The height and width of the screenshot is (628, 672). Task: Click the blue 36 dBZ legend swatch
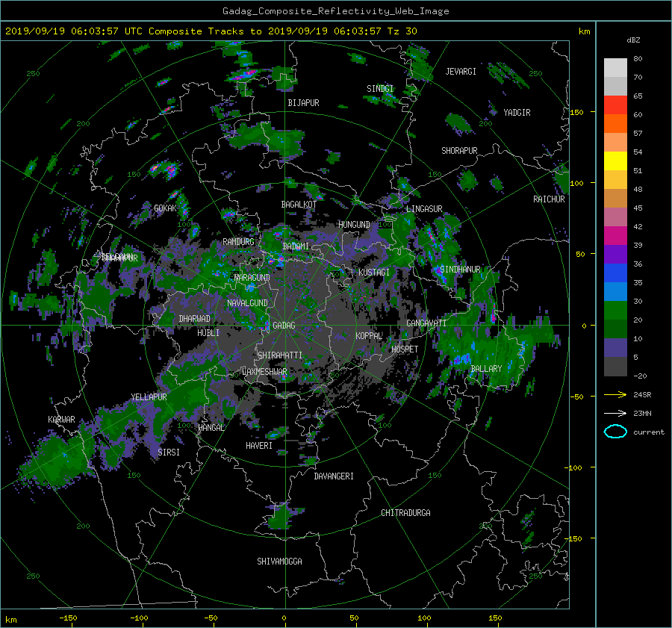coord(615,273)
